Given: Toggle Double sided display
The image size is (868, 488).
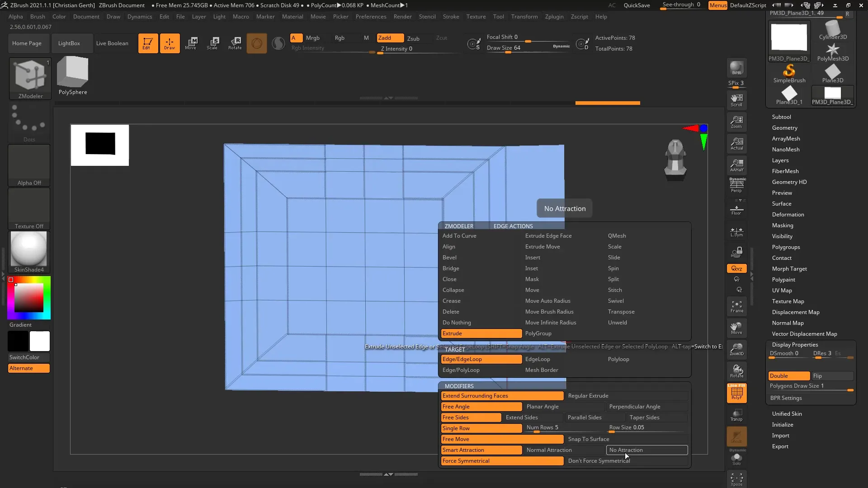Looking at the screenshot, I should (789, 376).
